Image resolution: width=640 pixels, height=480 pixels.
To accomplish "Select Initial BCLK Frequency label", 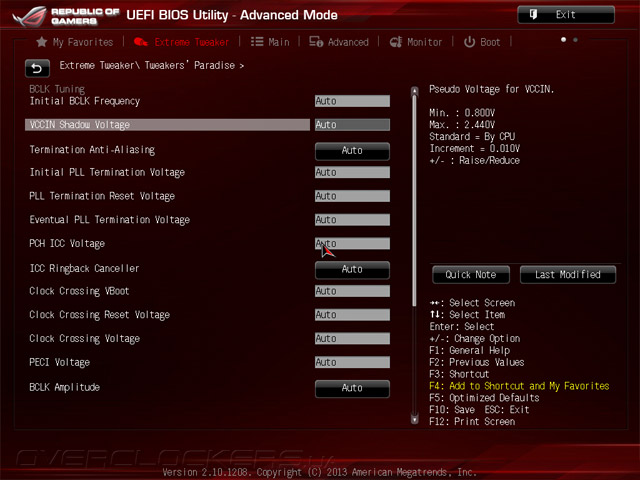I will point(85,101).
